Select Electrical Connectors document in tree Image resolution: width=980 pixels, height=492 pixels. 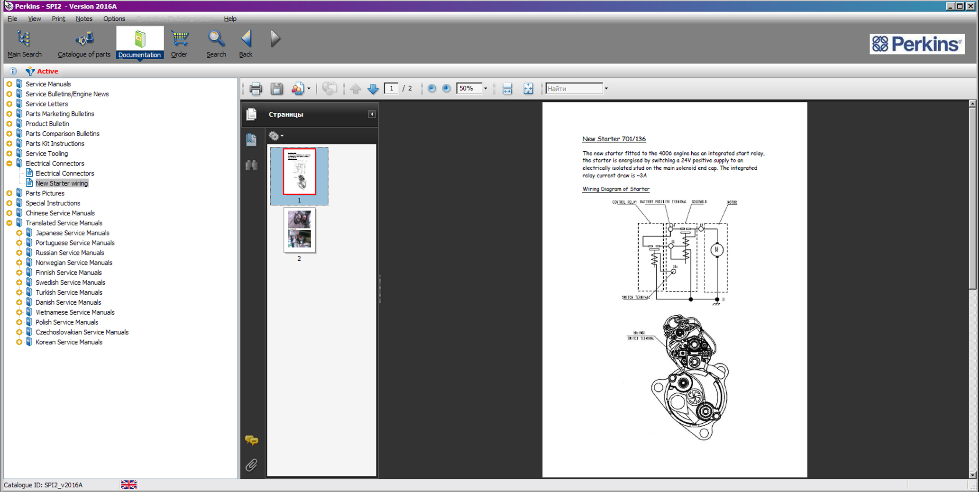click(64, 173)
